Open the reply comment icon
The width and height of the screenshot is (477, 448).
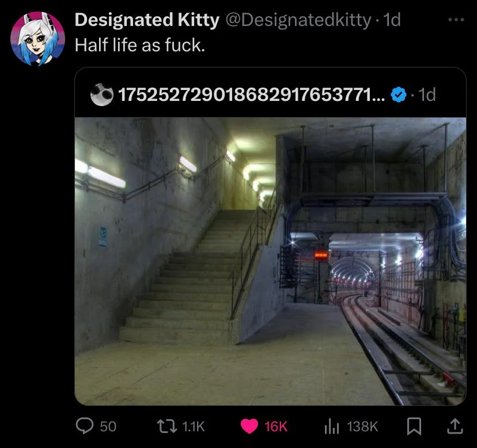(x=85, y=426)
